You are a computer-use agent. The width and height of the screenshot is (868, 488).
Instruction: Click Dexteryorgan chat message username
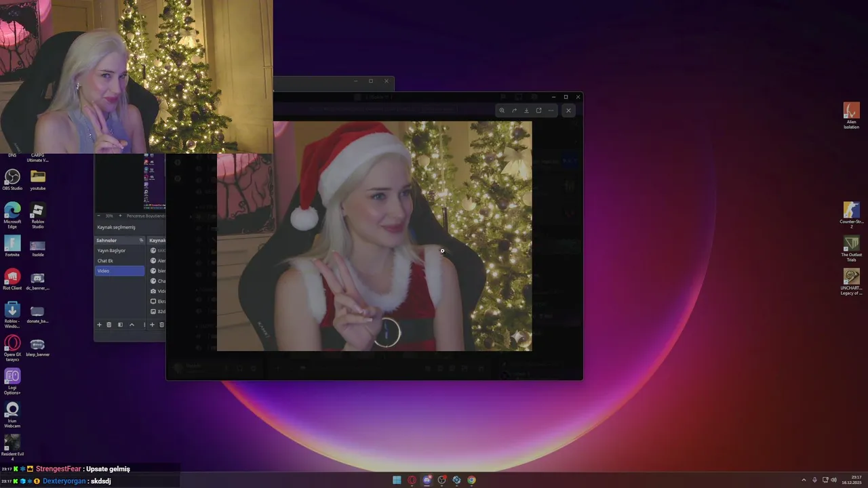coord(64,481)
